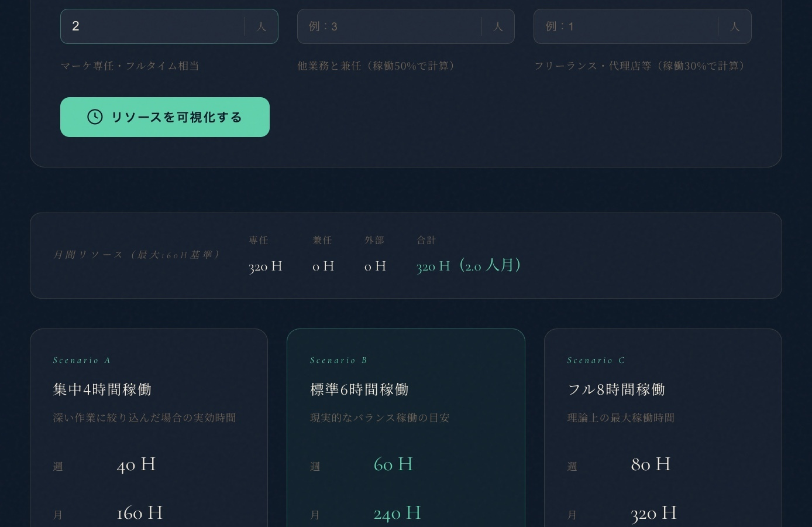
Task: Click the 専任 320 H value
Action: pyautogui.click(x=266, y=266)
